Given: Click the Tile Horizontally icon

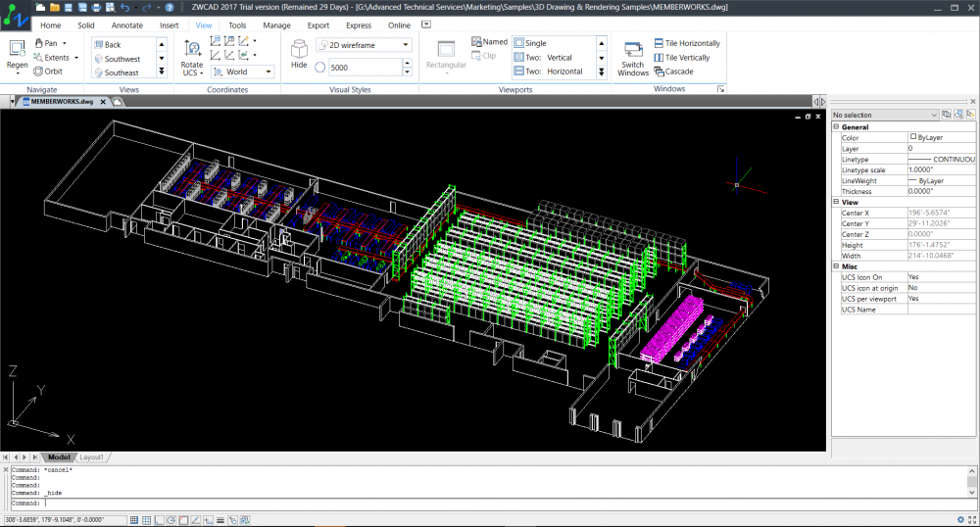Looking at the screenshot, I should (659, 44).
